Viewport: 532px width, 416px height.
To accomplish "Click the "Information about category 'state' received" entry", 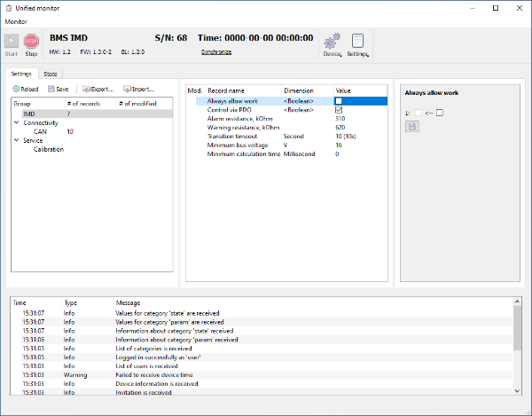I will [174, 331].
